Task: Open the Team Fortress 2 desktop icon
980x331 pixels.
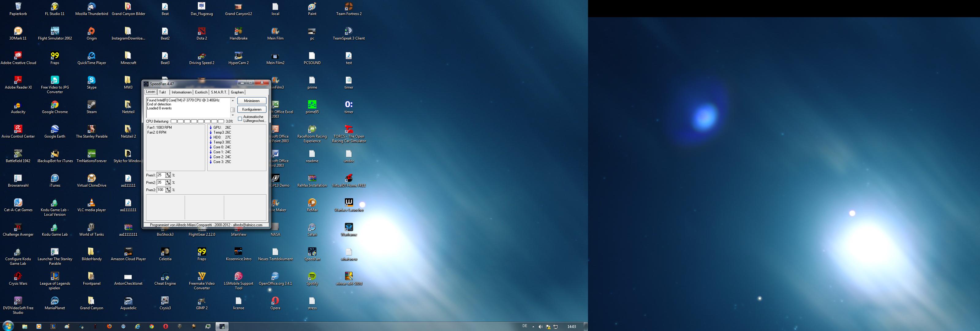Action: pyautogui.click(x=349, y=7)
